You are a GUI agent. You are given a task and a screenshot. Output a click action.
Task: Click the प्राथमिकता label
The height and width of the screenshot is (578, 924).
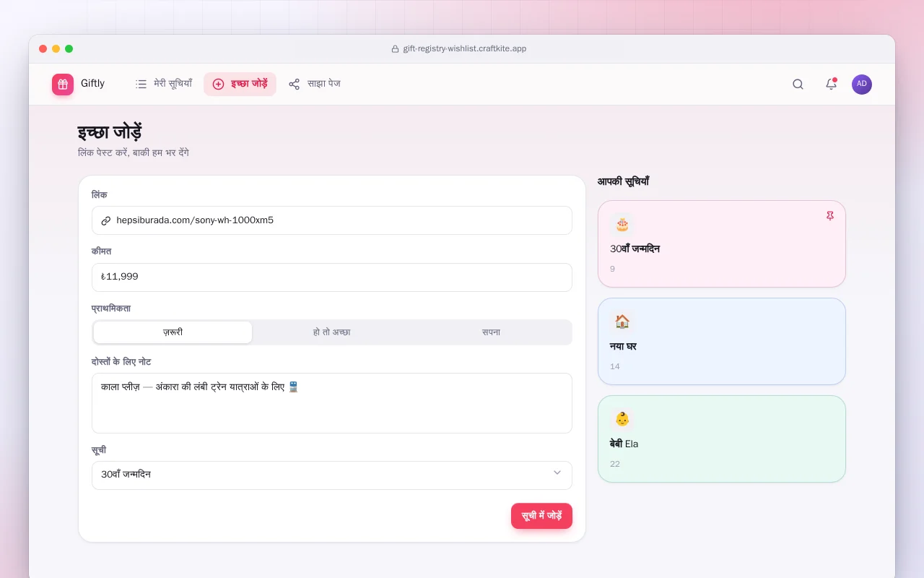point(111,308)
